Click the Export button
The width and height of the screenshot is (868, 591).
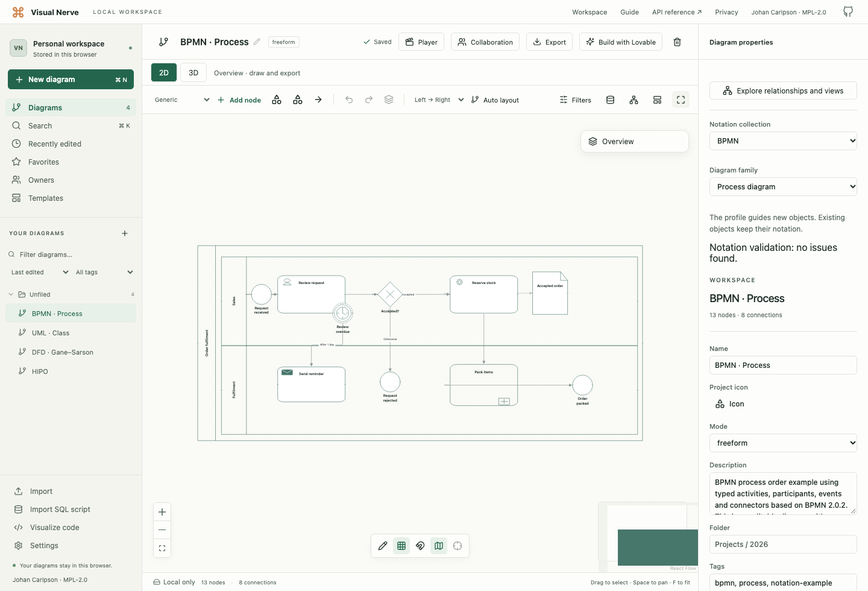click(549, 42)
